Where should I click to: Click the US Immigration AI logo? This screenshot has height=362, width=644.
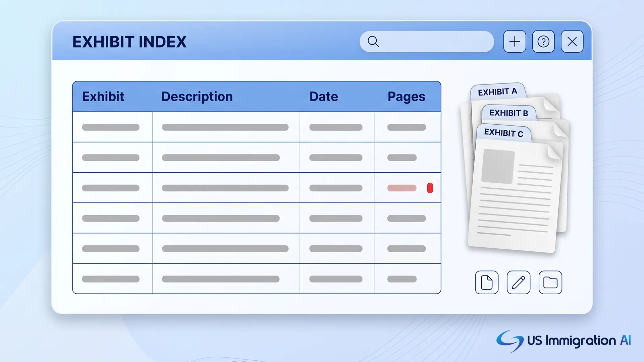[x=563, y=341]
